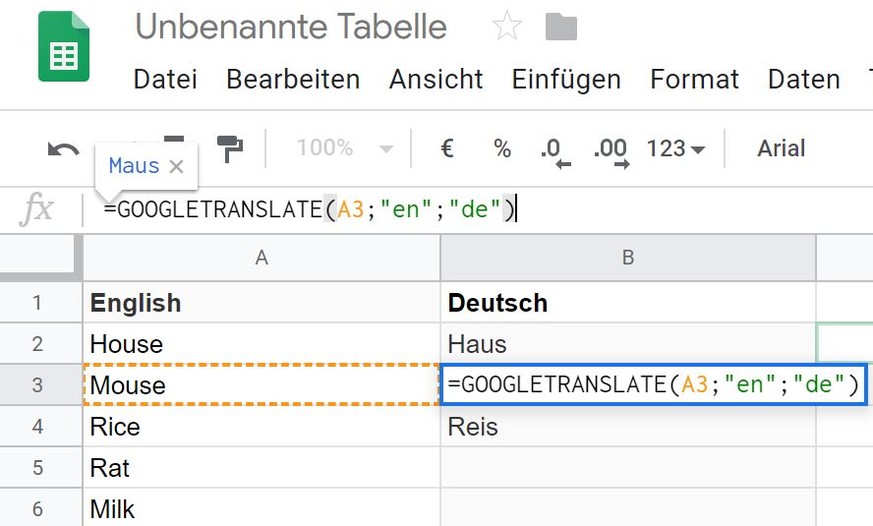Open the move to folder icon
The width and height of the screenshot is (873, 526).
point(561,27)
